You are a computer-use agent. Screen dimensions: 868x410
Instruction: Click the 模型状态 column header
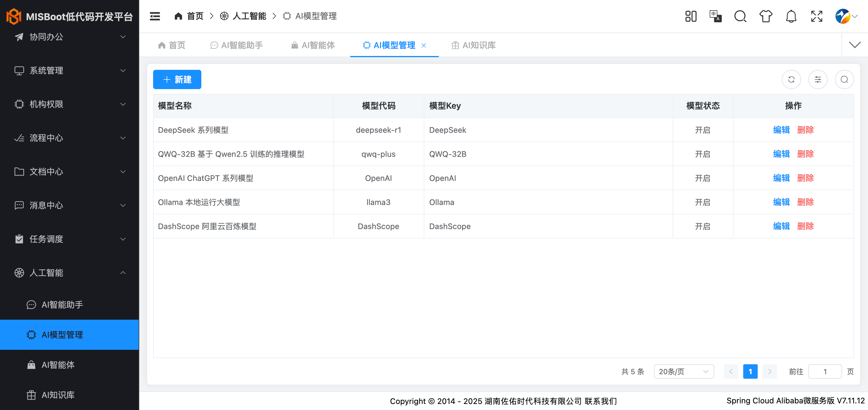coord(703,106)
